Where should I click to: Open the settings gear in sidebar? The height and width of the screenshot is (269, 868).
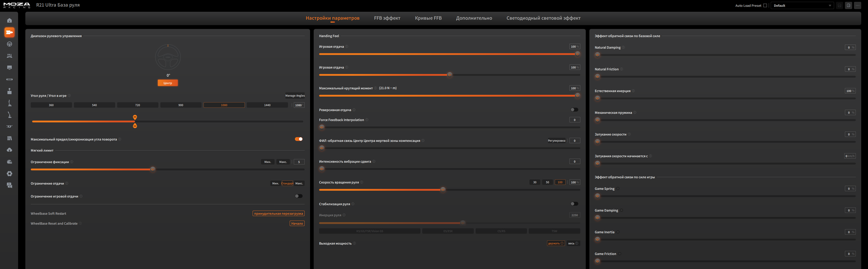[x=9, y=174]
